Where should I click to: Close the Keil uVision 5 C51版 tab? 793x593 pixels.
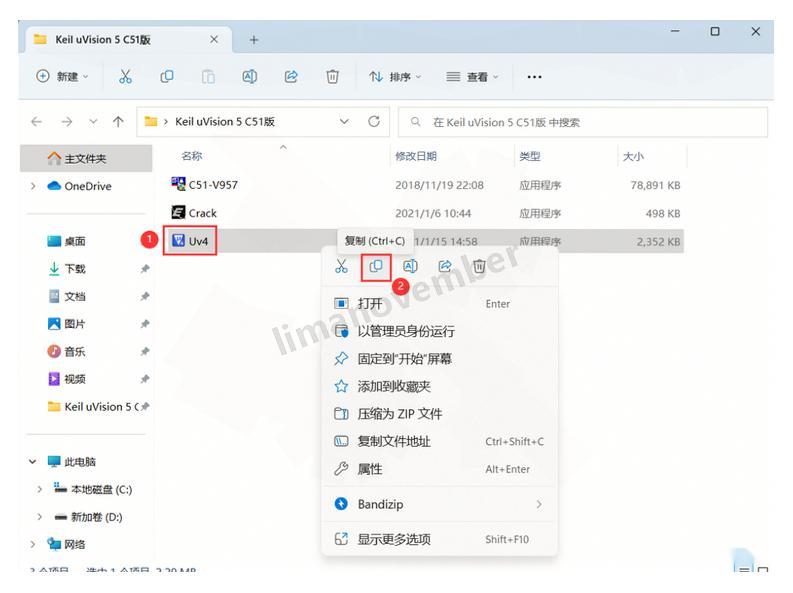pos(214,39)
